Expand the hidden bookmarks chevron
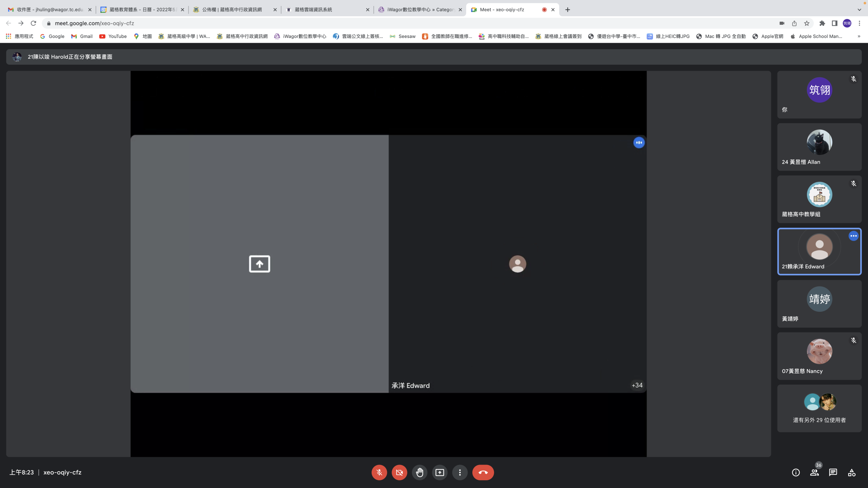Image resolution: width=868 pixels, height=488 pixels. point(859,36)
